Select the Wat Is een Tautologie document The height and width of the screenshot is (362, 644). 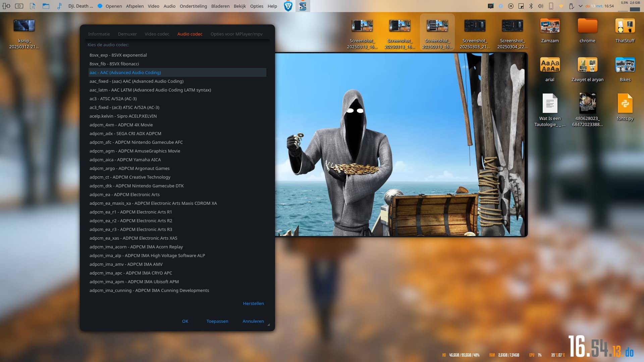pos(550,110)
